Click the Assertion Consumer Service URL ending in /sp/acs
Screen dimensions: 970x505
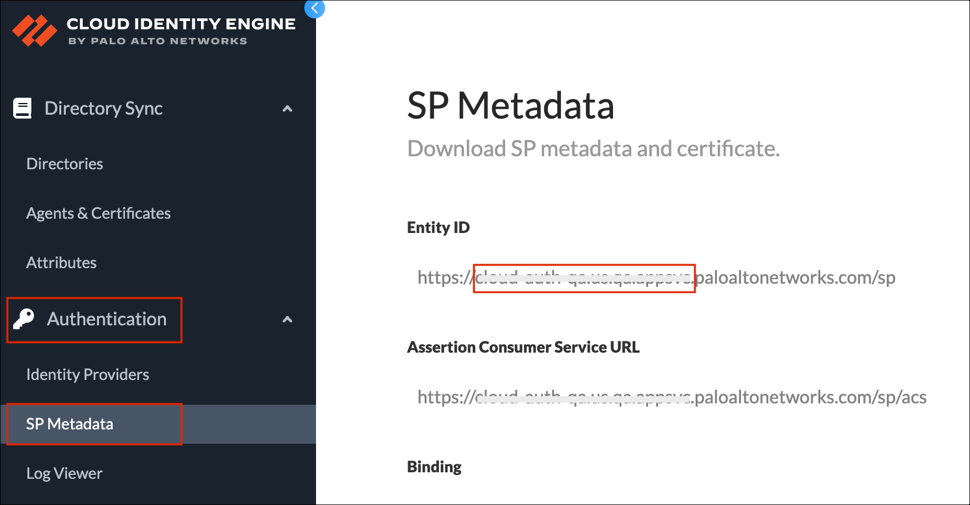point(671,397)
